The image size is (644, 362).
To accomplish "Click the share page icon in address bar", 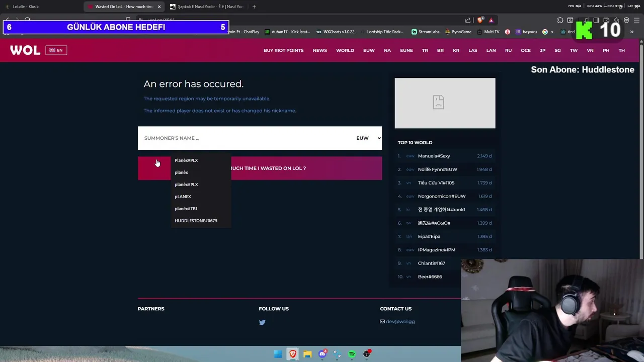I will 468,20.
